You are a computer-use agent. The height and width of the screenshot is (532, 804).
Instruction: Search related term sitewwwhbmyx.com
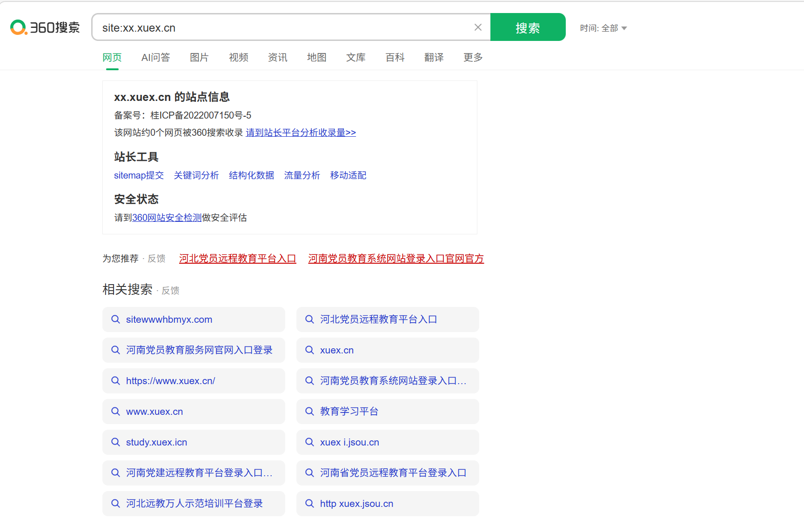tap(194, 319)
